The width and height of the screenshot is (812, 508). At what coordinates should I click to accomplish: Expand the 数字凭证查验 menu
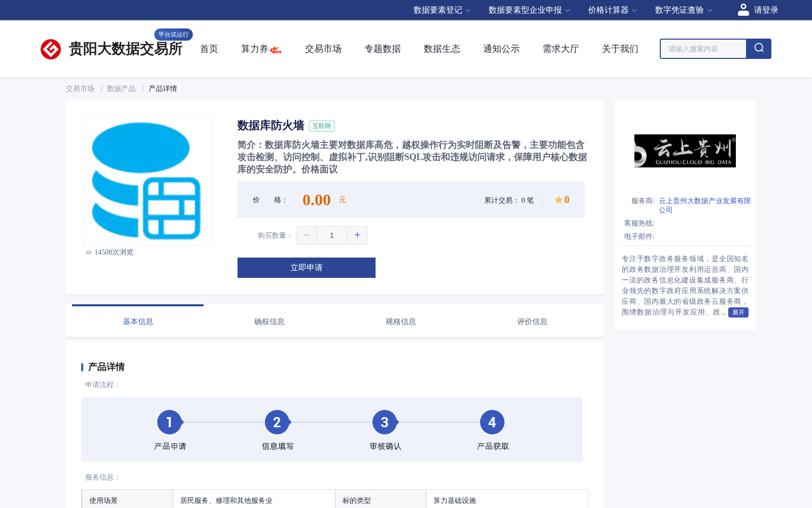[x=684, y=10]
